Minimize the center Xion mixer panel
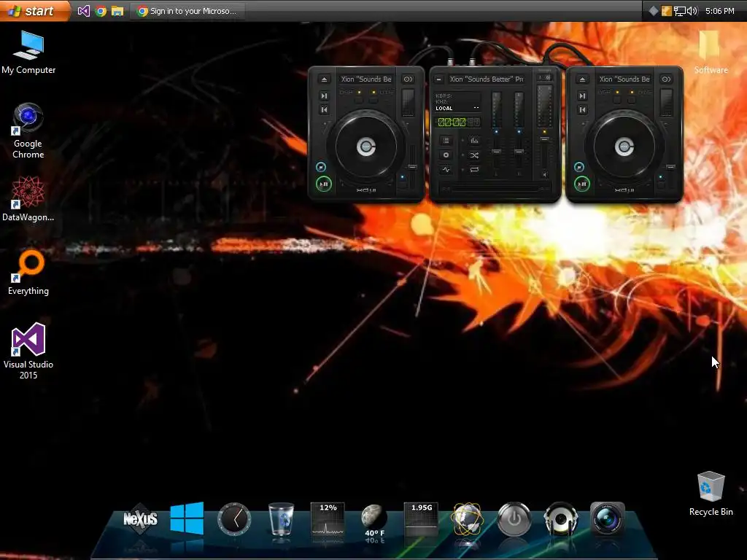 click(x=438, y=79)
